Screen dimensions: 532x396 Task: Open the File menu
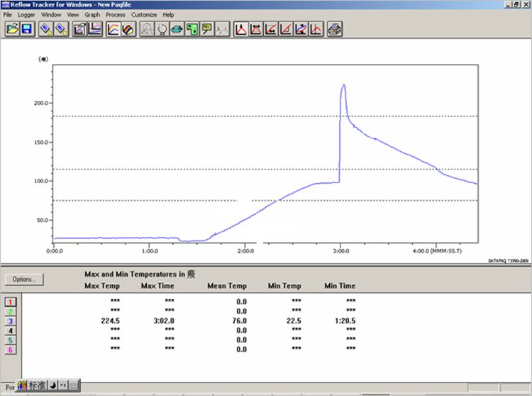(8, 15)
